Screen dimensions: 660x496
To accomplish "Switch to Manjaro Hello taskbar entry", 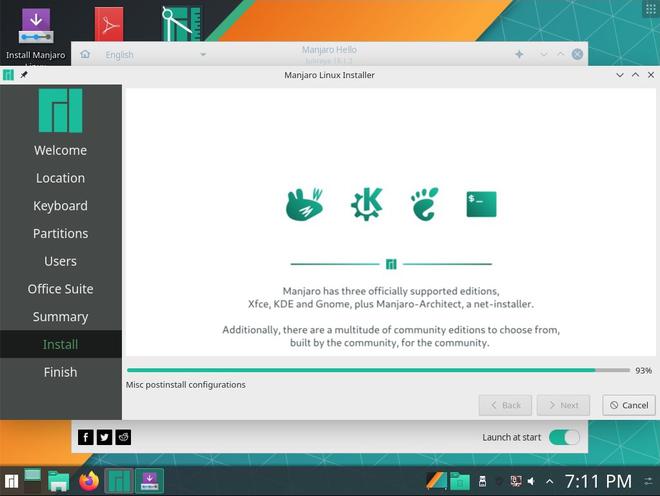I will [119, 481].
